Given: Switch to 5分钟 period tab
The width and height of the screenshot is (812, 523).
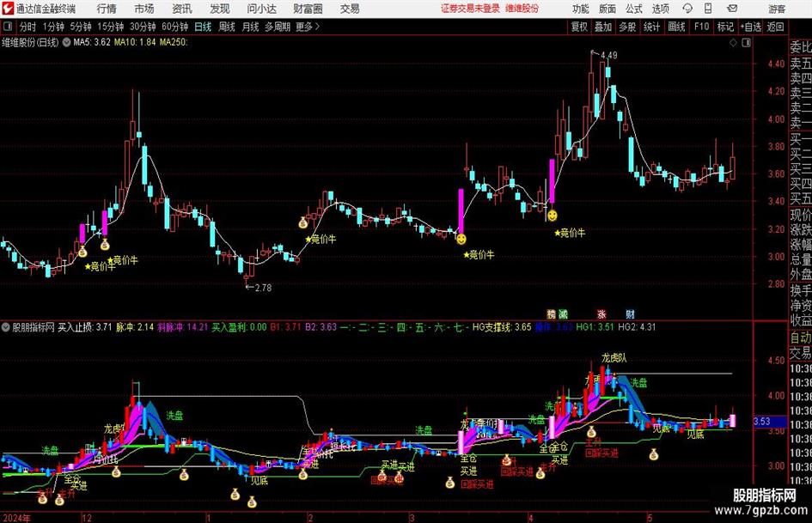Looking at the screenshot, I should click(80, 27).
